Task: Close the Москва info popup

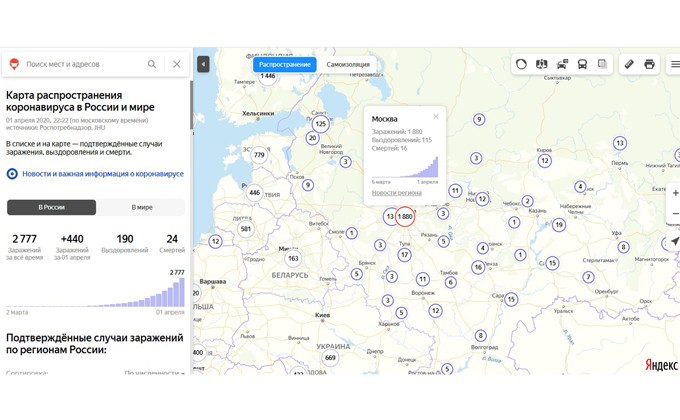Action: tap(436, 116)
